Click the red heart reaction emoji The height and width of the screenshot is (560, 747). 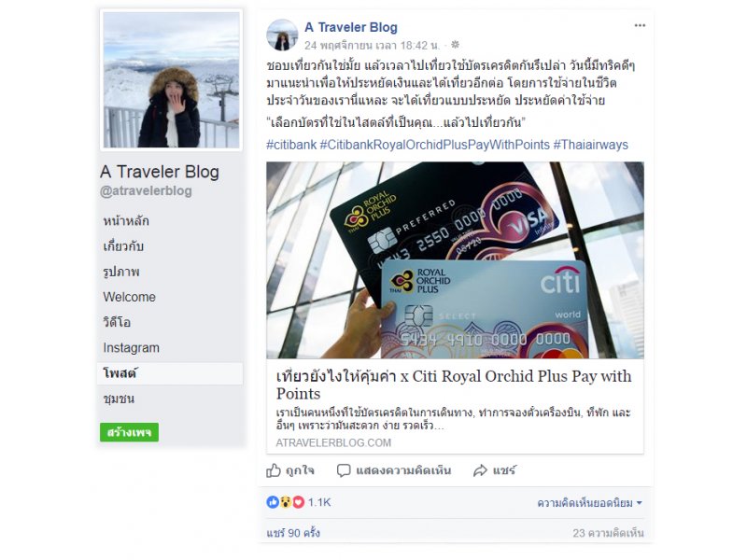pos(298,502)
